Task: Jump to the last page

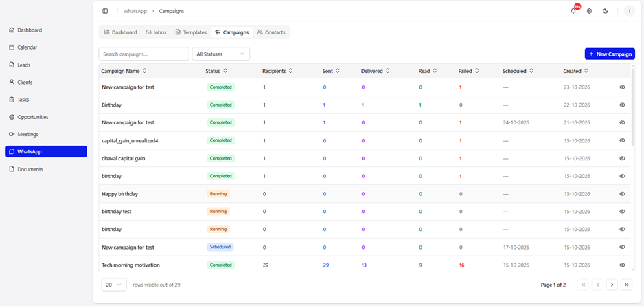Action: pyautogui.click(x=626, y=285)
